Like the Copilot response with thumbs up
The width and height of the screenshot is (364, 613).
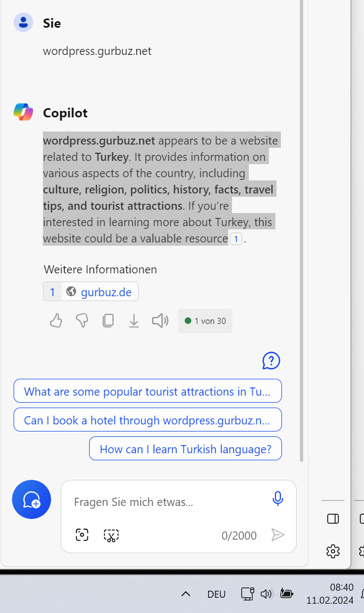[56, 321]
